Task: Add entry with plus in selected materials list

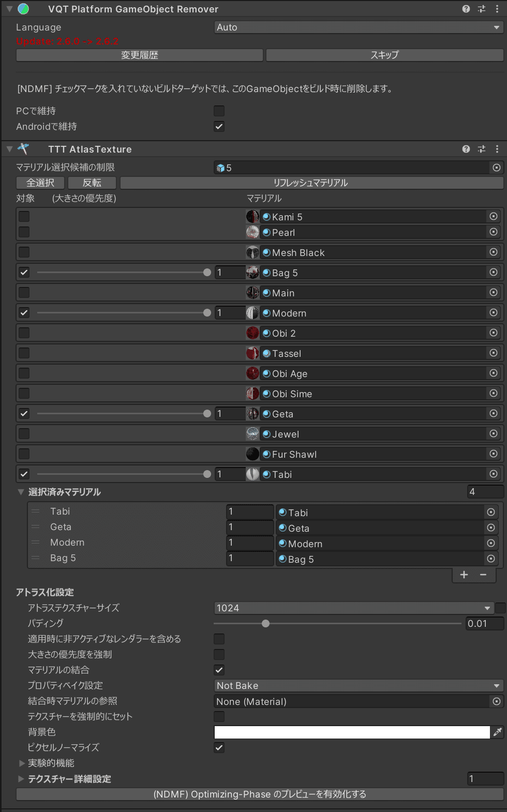Action: [x=464, y=575]
